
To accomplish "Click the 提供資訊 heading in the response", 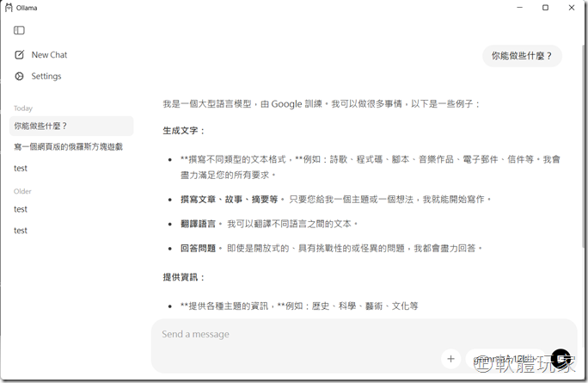I will click(184, 277).
